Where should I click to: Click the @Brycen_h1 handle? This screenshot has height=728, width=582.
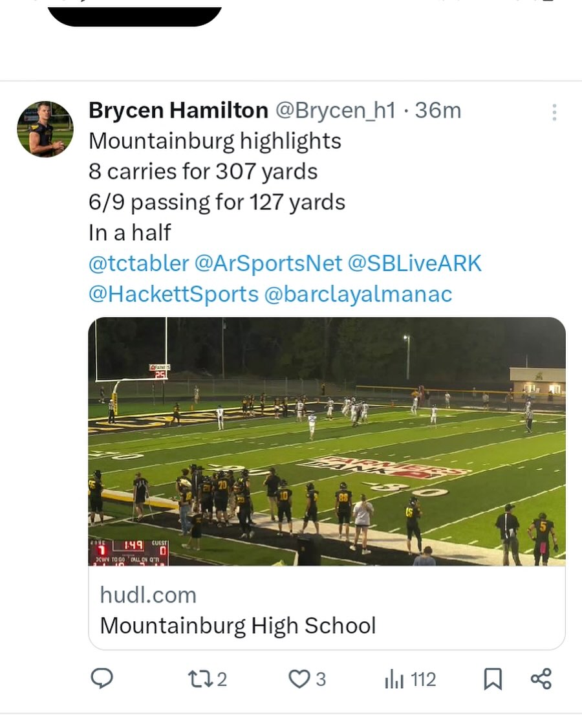coord(335,111)
